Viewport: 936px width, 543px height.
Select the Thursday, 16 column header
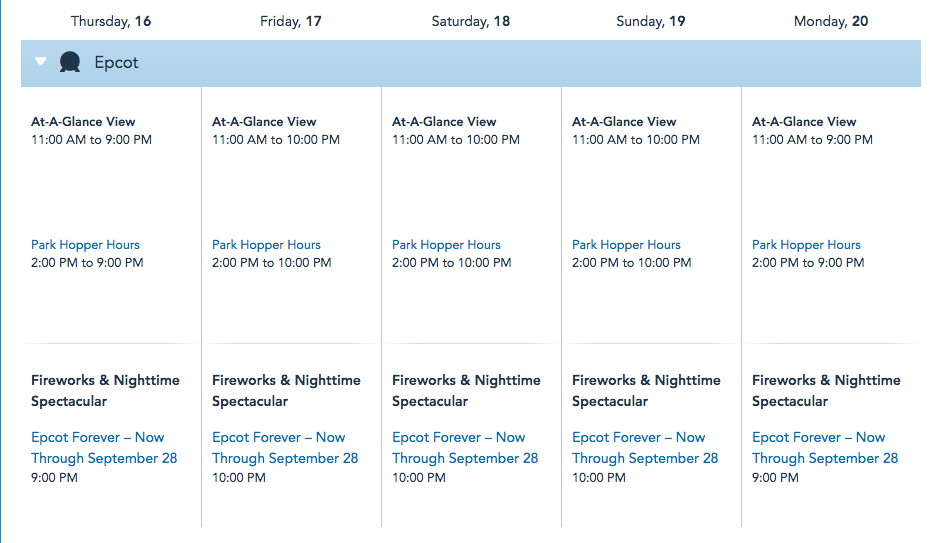click(110, 21)
